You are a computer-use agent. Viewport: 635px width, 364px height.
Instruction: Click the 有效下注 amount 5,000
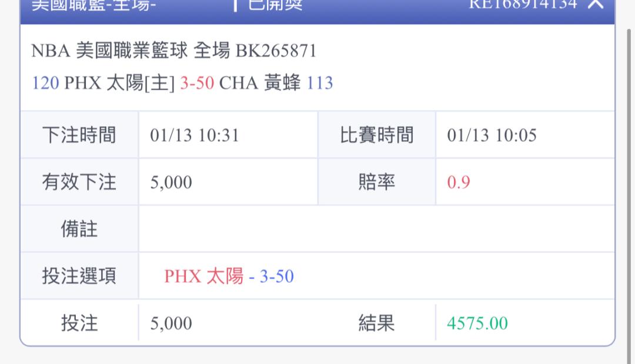(x=171, y=182)
